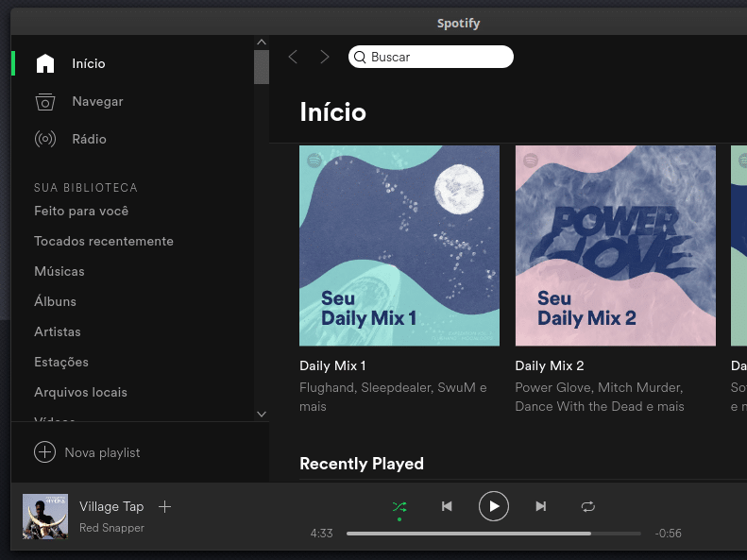Select Início in the sidebar

pos(89,63)
